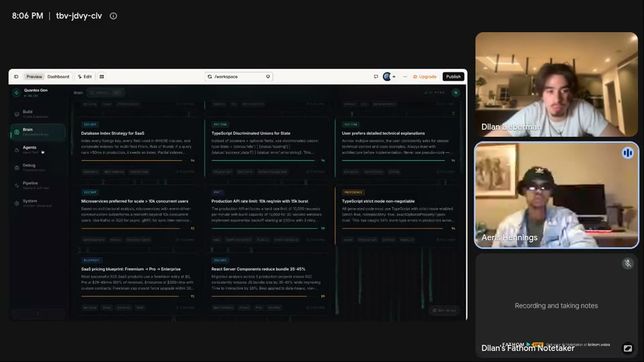Open the Pipeline section in sidebar
The image size is (644, 362).
[x=38, y=186]
